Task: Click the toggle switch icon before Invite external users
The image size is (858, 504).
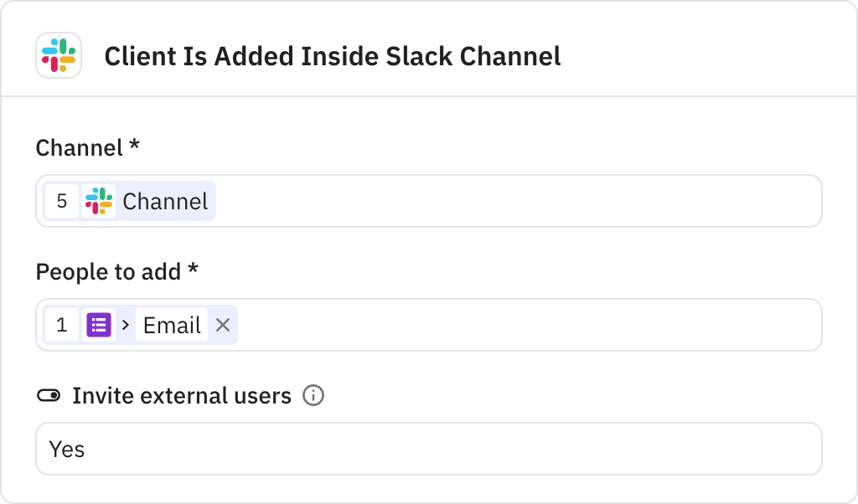Action: pyautogui.click(x=49, y=395)
